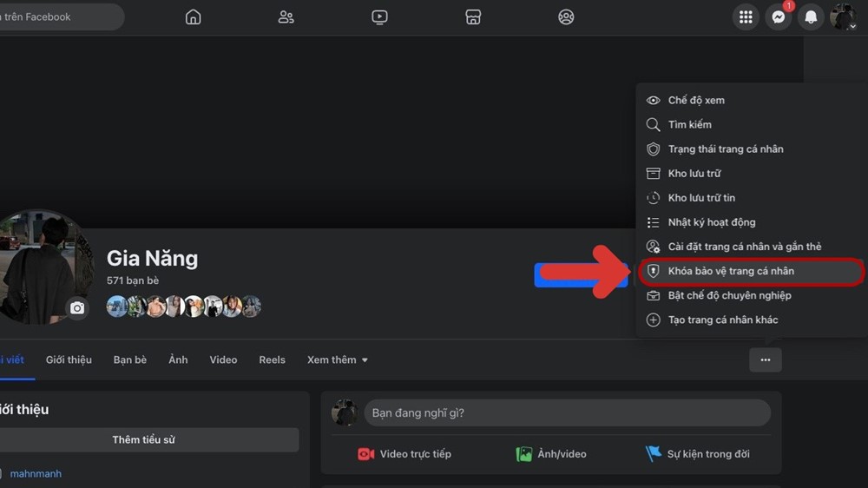
Task: Select 'Chế độ xem' from the menu
Action: [x=696, y=100]
